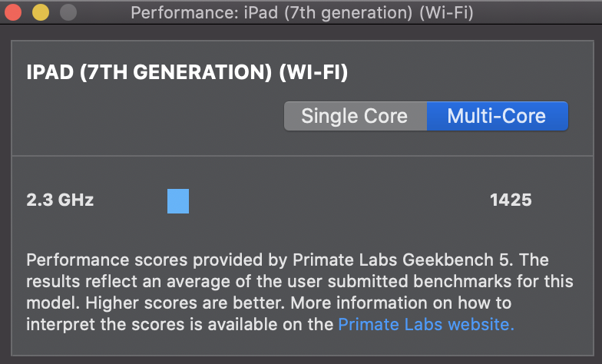Screen dimensions: 602x364
Task: Select the Multi-Core segment
Action: 497,116
